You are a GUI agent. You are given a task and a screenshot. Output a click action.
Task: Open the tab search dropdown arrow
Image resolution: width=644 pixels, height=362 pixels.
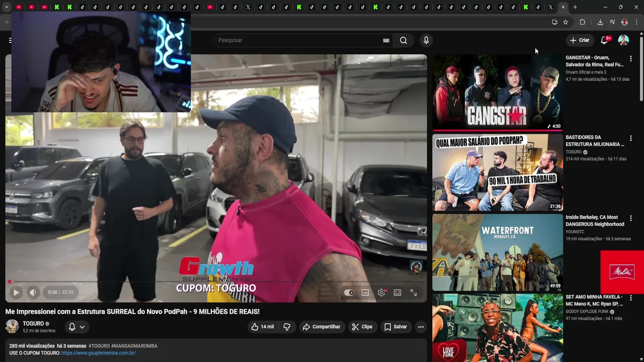6,7
